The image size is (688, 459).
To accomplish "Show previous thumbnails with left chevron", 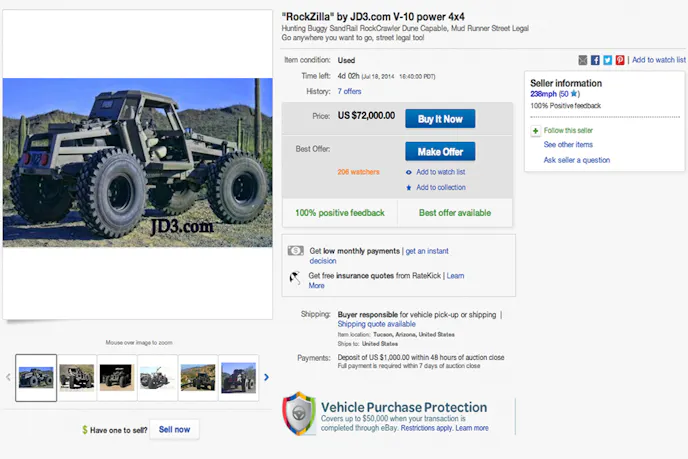I will [x=8, y=377].
